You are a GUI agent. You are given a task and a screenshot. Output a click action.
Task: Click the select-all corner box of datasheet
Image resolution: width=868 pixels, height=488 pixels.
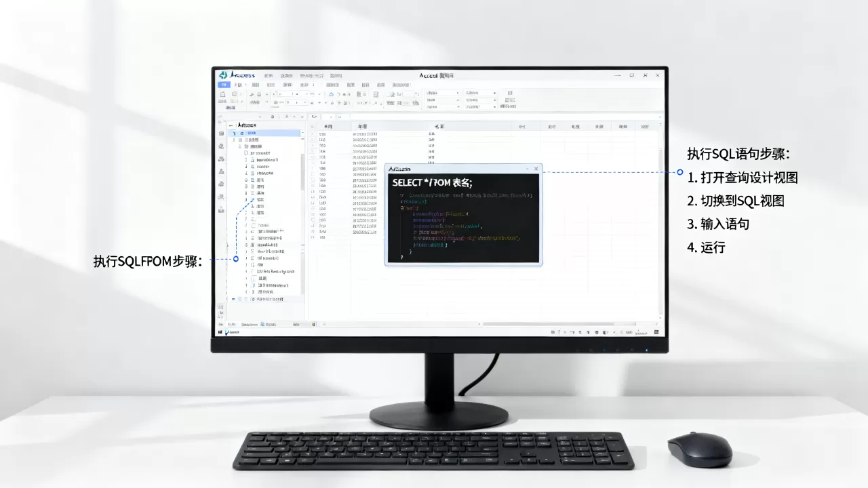click(x=314, y=127)
